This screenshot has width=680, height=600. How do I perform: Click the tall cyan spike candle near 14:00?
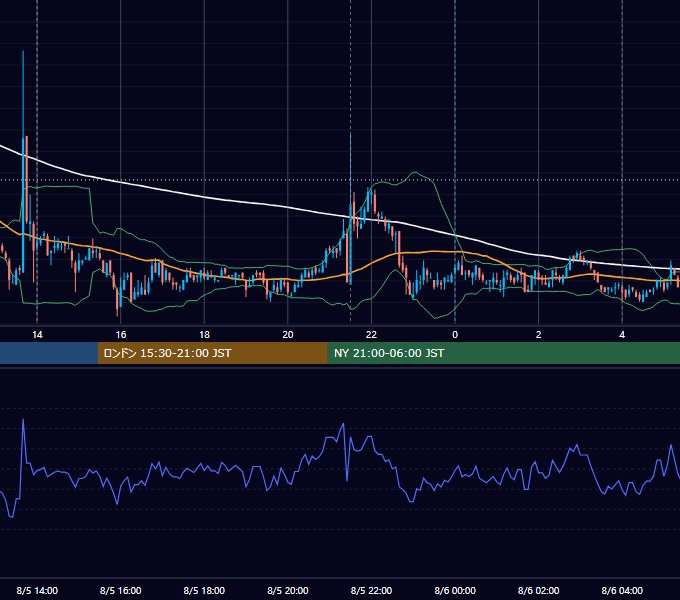click(x=23, y=162)
